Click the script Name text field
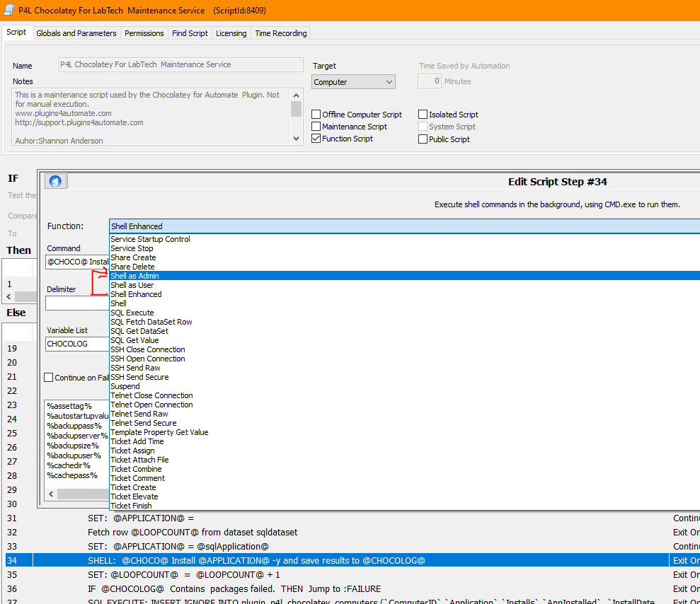 180,64
